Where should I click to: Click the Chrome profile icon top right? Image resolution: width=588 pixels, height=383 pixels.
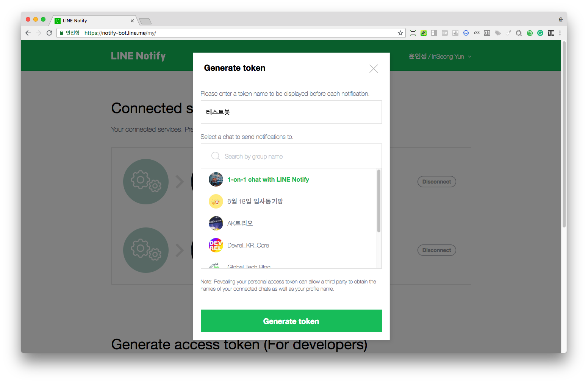coord(561,19)
